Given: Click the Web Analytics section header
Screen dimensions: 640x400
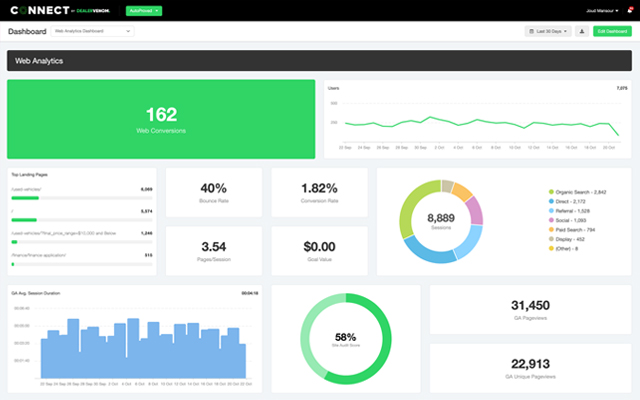Looking at the screenshot, I should pos(319,61).
